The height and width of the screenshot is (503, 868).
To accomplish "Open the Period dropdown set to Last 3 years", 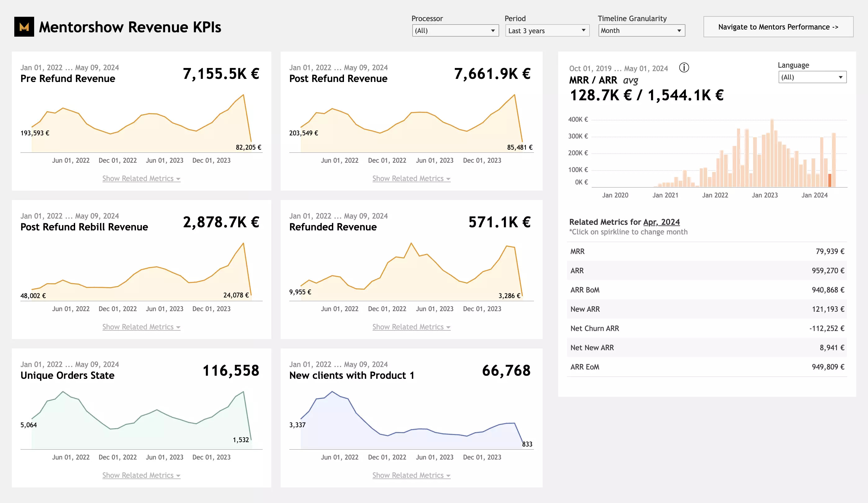I will click(x=547, y=31).
